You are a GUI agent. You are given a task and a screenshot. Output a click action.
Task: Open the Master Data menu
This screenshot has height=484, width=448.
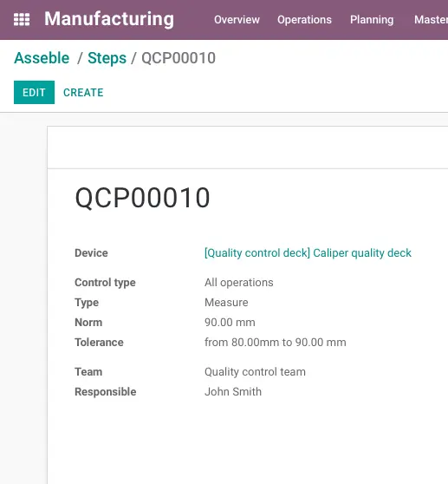pos(431,20)
